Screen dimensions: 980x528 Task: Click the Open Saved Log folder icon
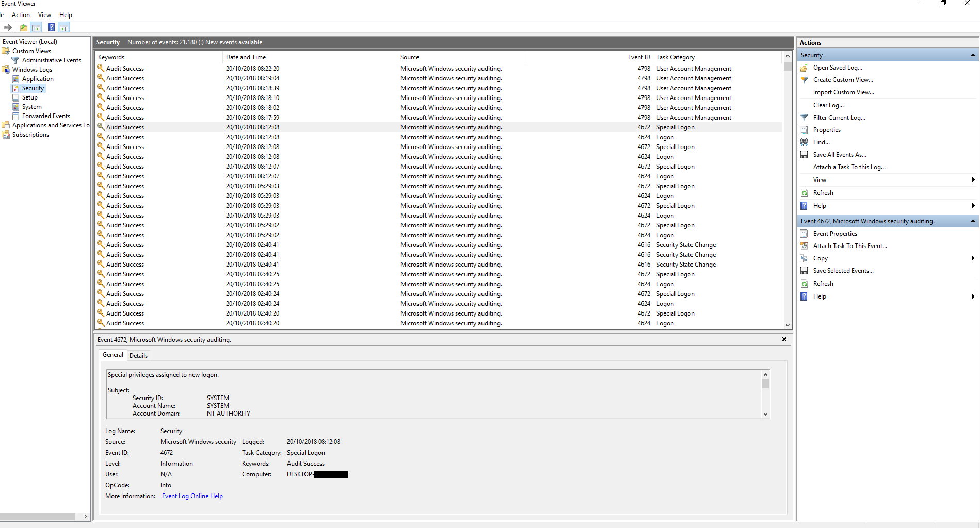[x=804, y=68]
